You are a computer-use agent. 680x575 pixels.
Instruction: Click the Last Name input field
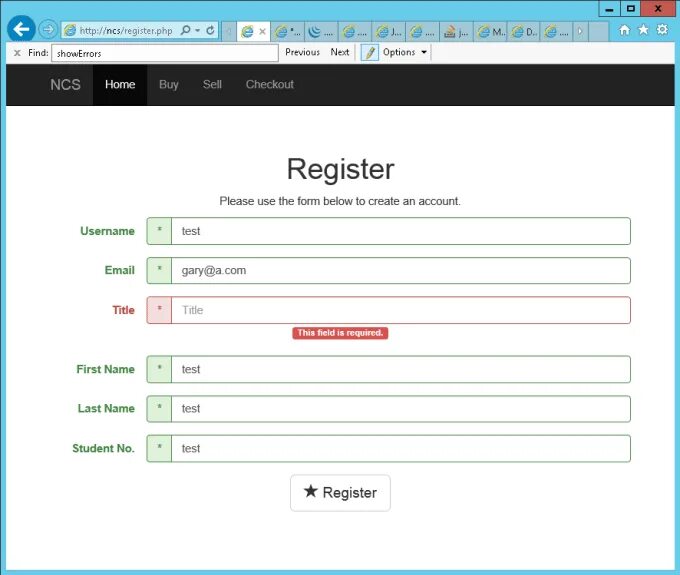click(401, 409)
